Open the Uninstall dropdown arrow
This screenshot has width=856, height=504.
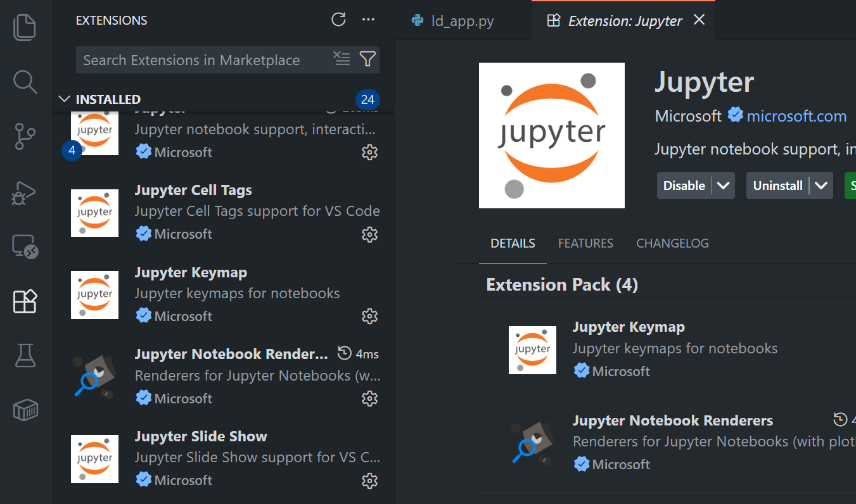tap(822, 185)
